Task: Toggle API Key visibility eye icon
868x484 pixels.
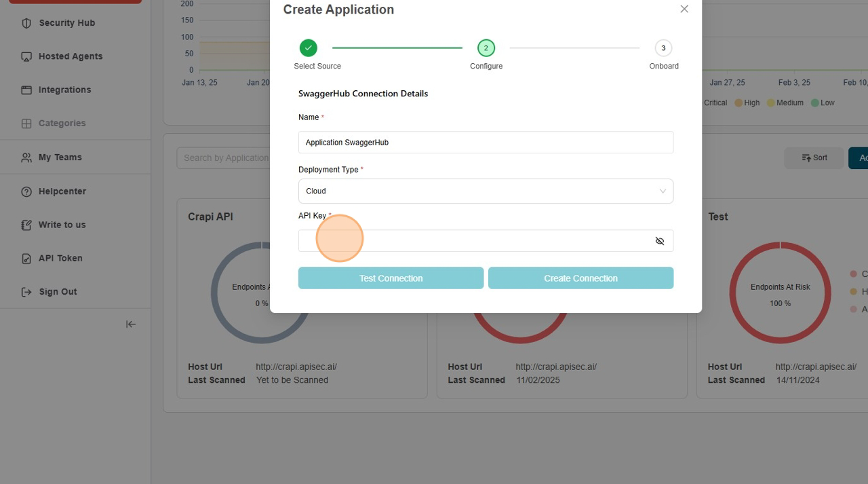Action: tap(659, 241)
